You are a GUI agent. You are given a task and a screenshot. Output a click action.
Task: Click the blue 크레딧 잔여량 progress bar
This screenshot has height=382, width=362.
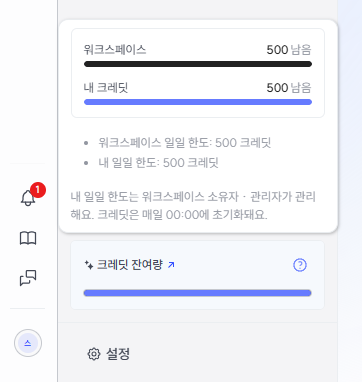click(197, 293)
